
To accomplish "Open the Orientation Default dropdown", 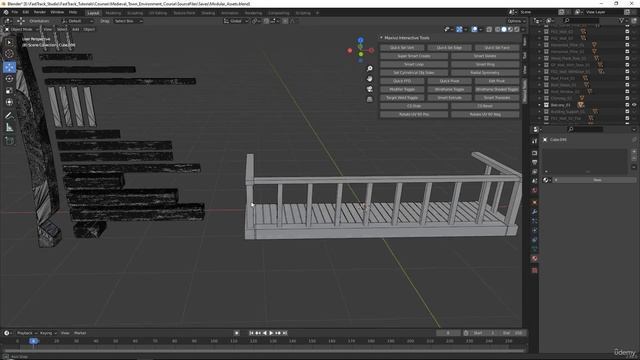I will click(78, 21).
